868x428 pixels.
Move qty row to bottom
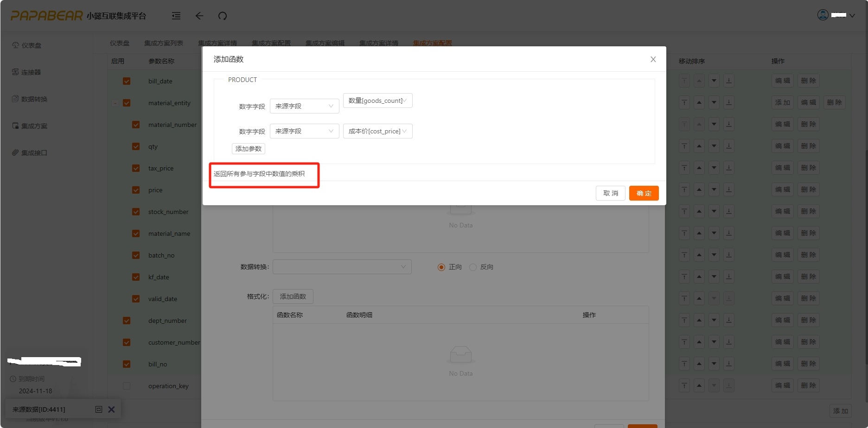coord(729,146)
